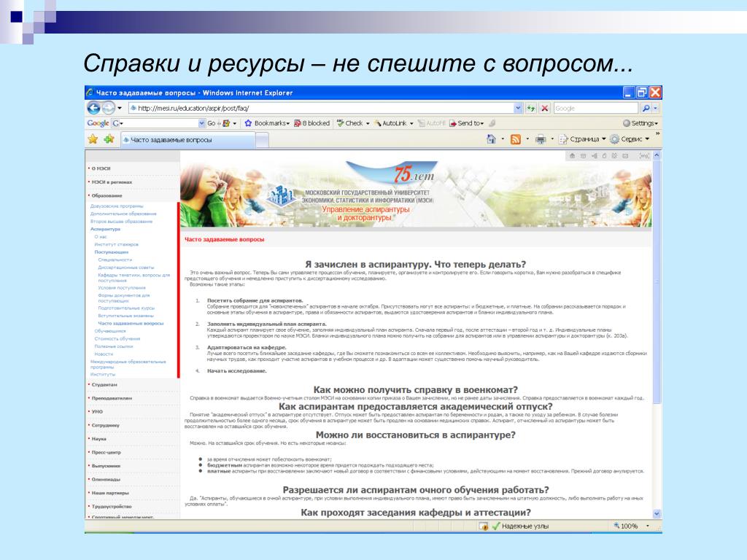Open the Преподавателям section
Screen dimensions: 747x560
110,398
